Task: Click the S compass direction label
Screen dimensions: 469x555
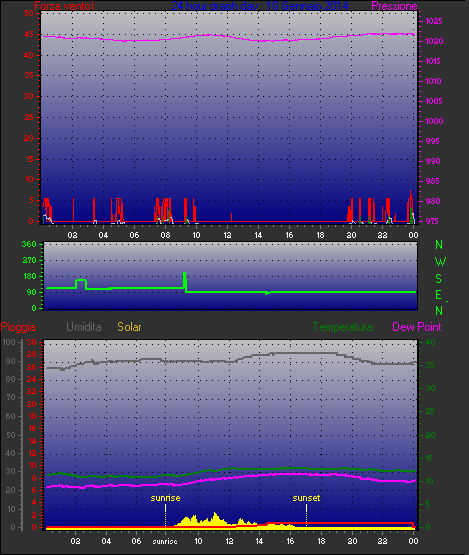Action: tap(439, 279)
